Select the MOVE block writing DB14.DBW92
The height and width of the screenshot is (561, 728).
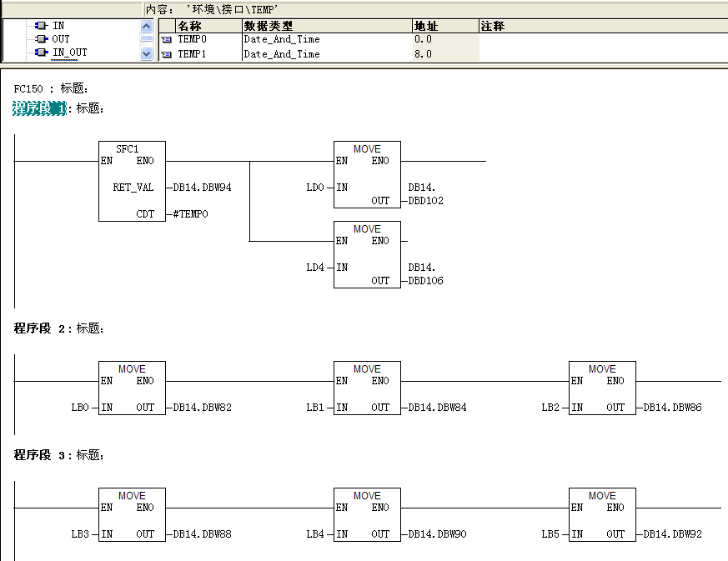(602, 515)
